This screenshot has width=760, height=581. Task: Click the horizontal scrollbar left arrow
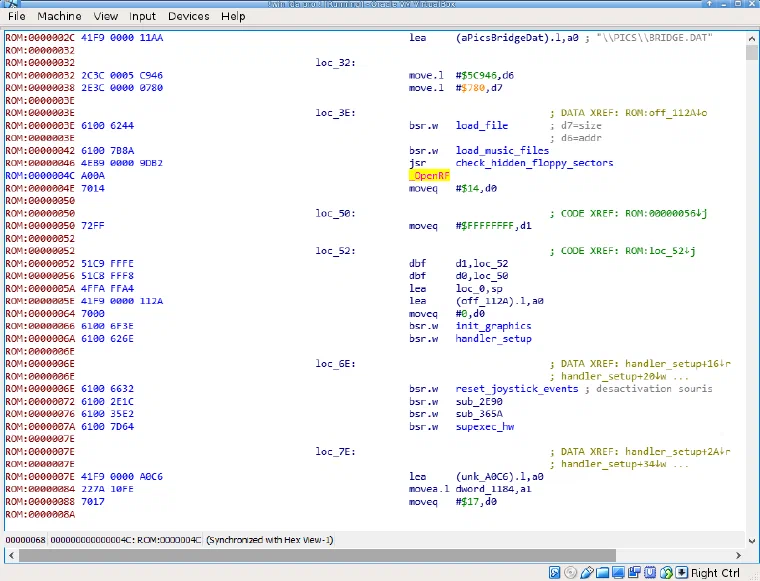tap(12, 555)
